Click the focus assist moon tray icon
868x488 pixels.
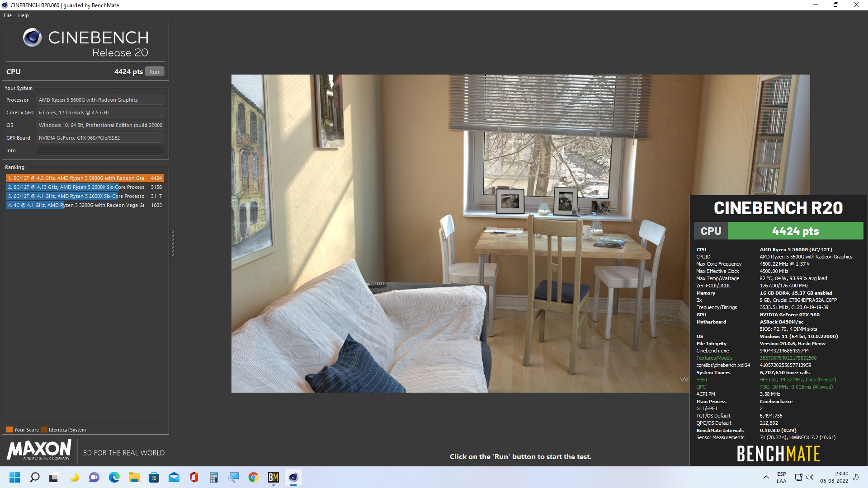pyautogui.click(x=855, y=477)
